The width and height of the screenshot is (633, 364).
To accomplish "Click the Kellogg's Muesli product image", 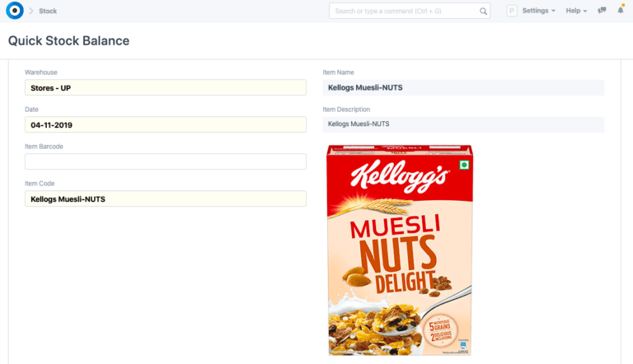I will pyautogui.click(x=400, y=250).
